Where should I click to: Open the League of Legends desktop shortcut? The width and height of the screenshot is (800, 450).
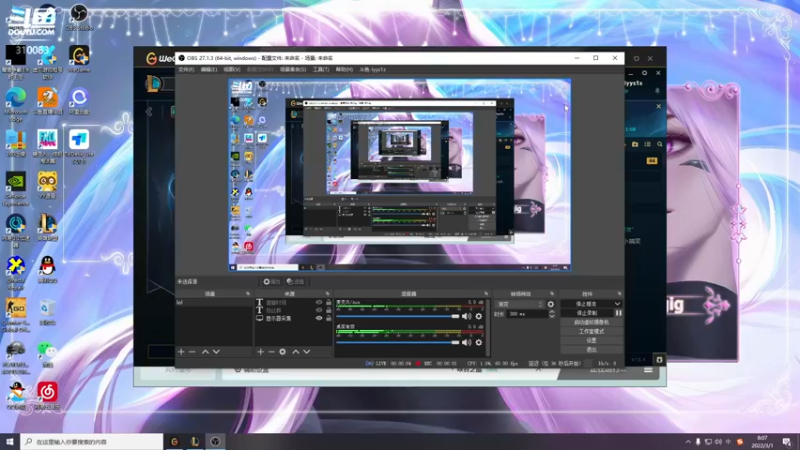(47, 228)
